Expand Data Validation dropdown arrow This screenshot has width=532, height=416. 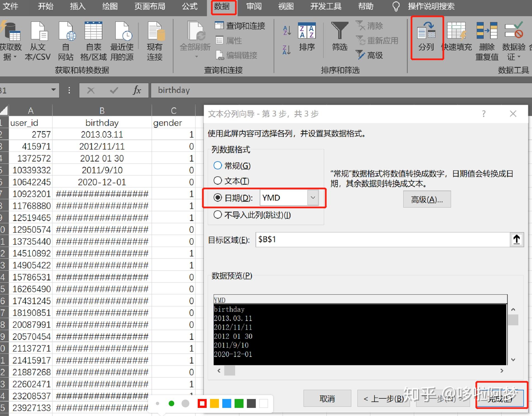pos(519,57)
